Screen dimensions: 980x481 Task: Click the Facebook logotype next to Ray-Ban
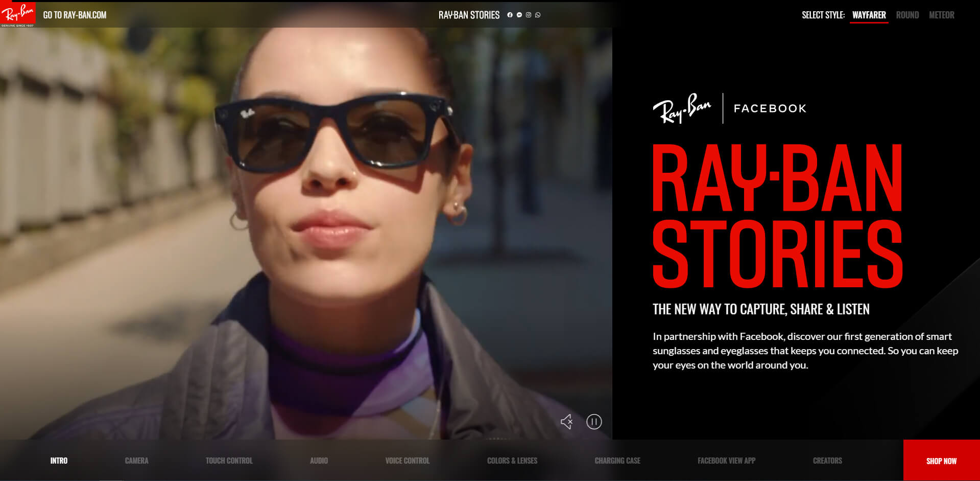[769, 108]
